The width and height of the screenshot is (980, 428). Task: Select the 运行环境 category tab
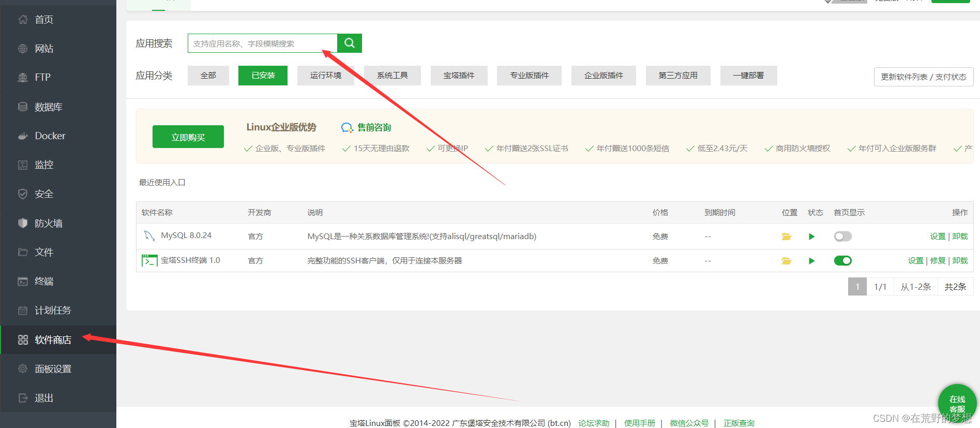(x=326, y=76)
